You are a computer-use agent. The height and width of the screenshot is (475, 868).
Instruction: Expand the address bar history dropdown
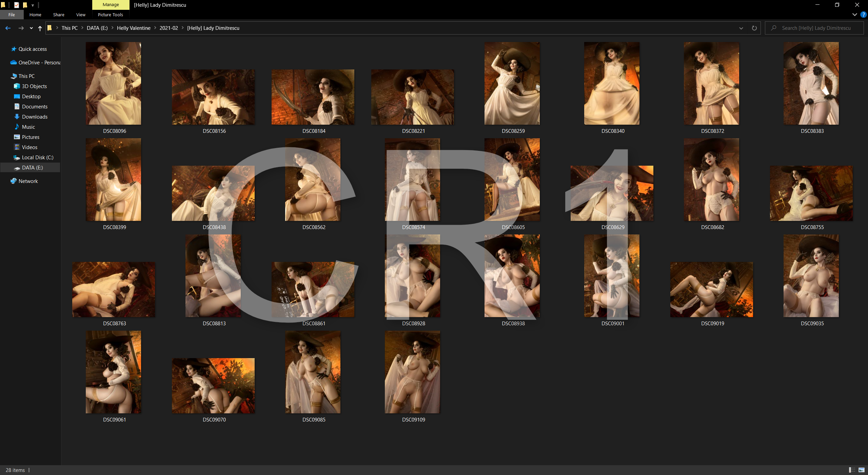tap(741, 28)
